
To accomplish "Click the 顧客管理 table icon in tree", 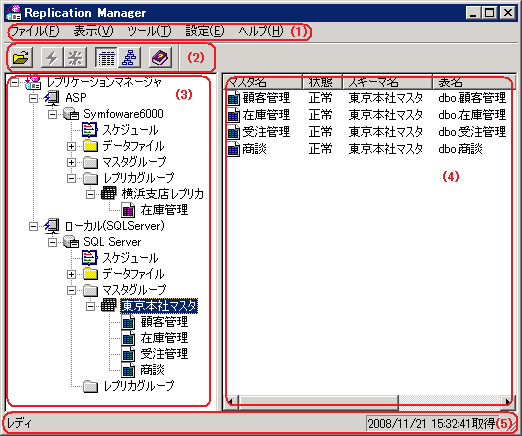I will (x=128, y=322).
